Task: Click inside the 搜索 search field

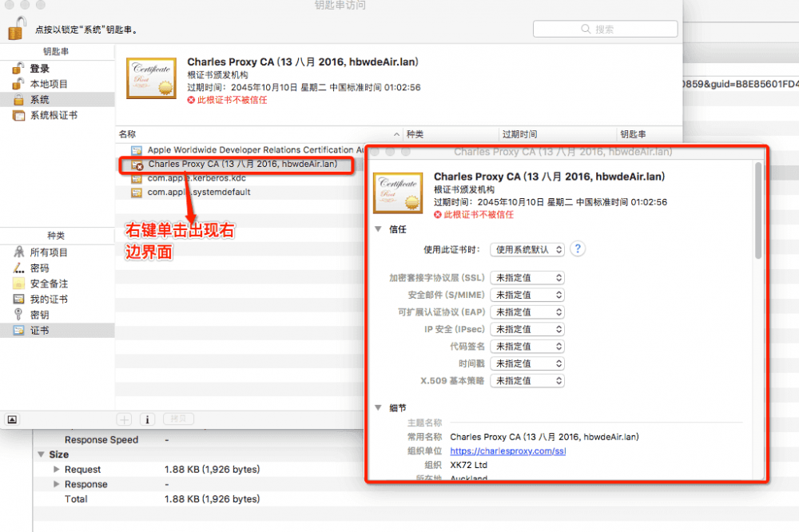Action: (607, 28)
